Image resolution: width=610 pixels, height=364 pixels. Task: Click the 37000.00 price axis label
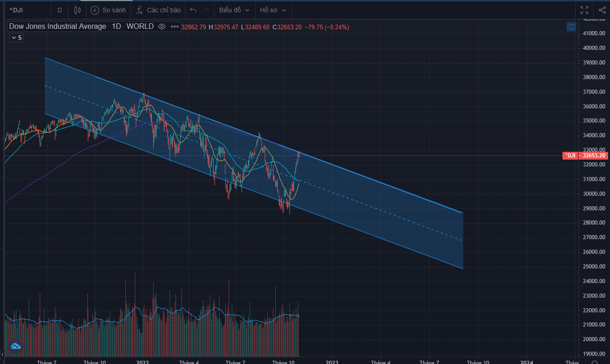[x=594, y=91]
